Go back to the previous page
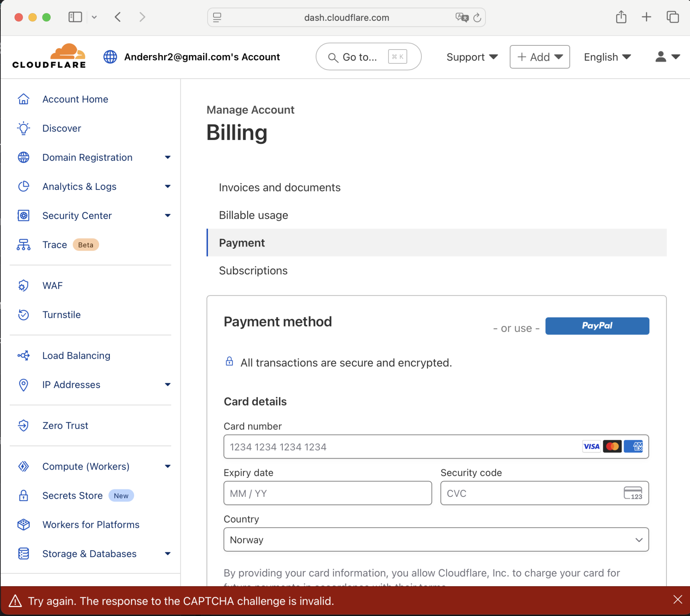The image size is (690, 616). [118, 17]
